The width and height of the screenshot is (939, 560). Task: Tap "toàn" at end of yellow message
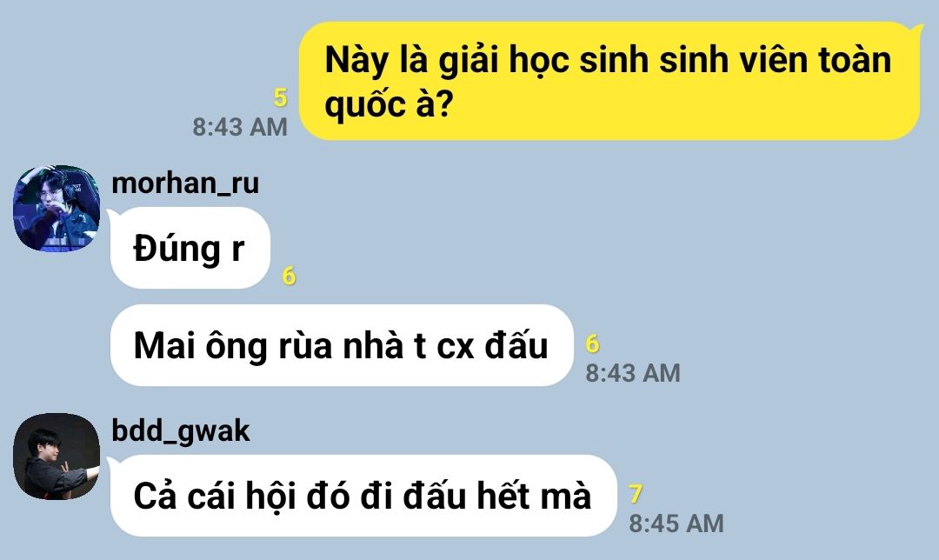pyautogui.click(x=855, y=61)
